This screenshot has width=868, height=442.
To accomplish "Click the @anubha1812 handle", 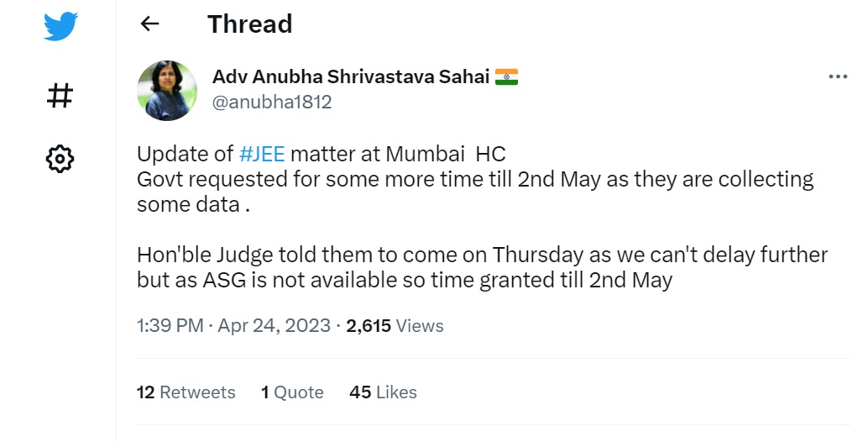I will pos(272,103).
